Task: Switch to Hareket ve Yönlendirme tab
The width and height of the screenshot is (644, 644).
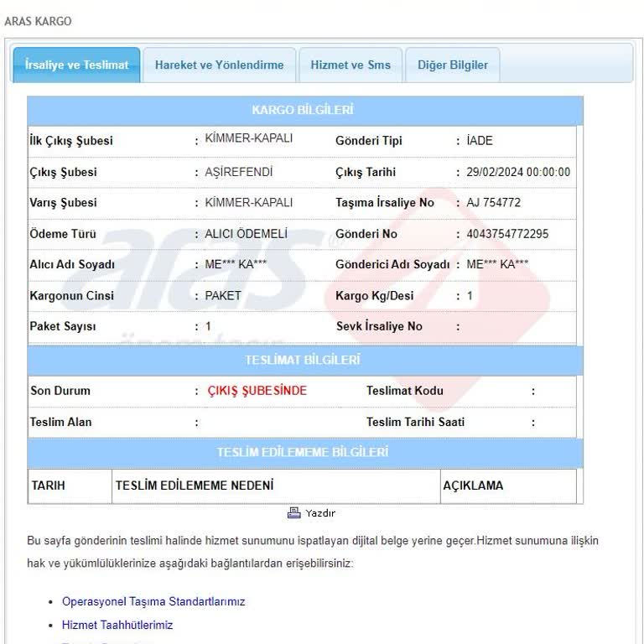Action: pos(220,65)
